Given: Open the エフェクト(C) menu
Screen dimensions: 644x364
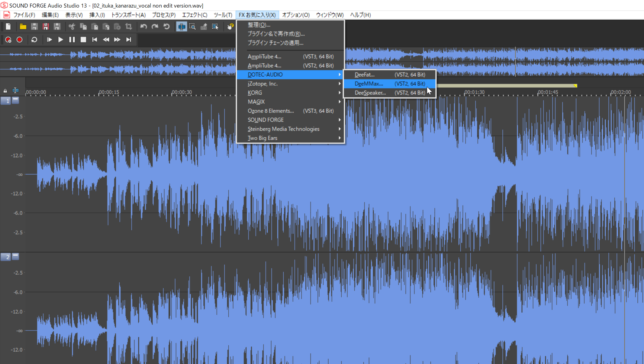Looking at the screenshot, I should point(195,15).
